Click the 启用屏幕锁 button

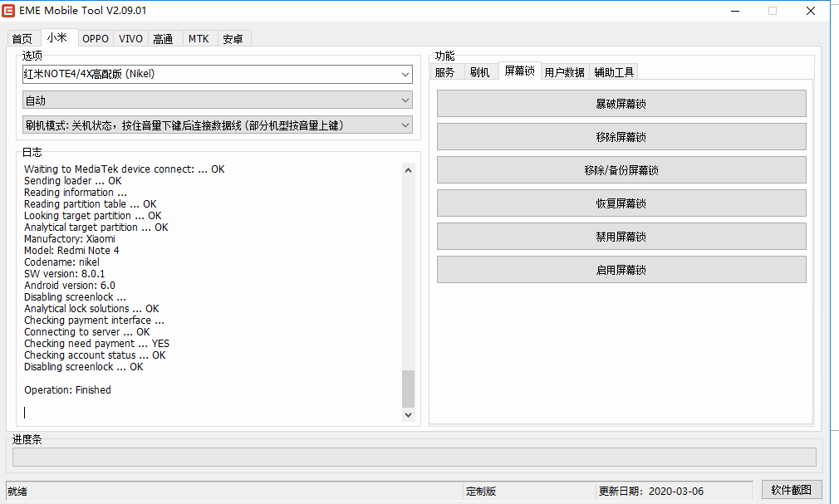(621, 270)
